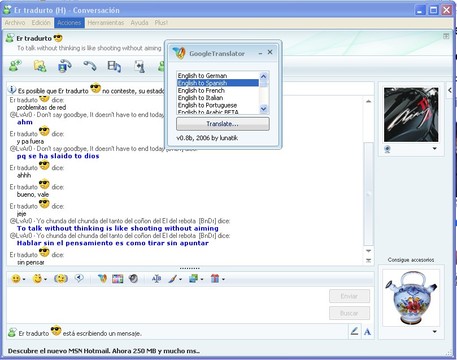Image resolution: width=457 pixels, height=360 pixels.
Task: Open the Acciones menu
Action: [69, 23]
